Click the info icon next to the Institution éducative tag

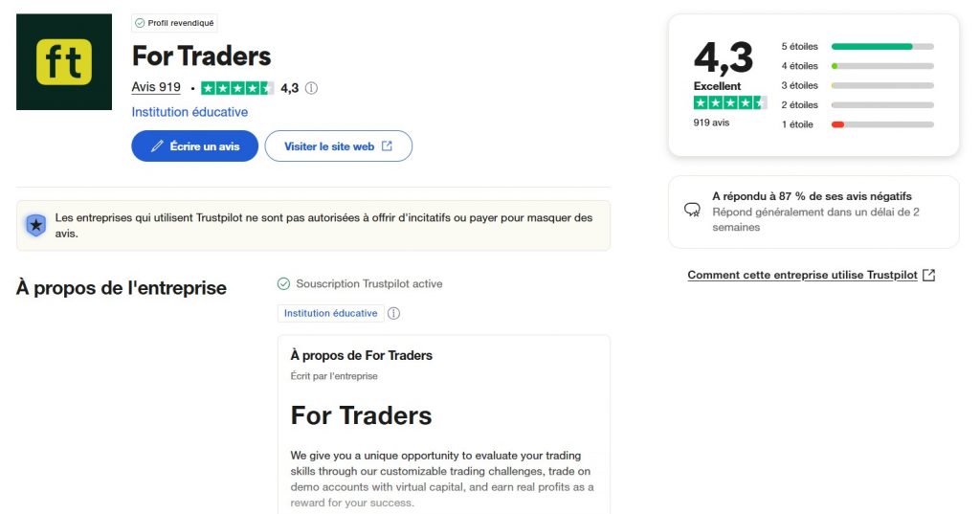393,313
